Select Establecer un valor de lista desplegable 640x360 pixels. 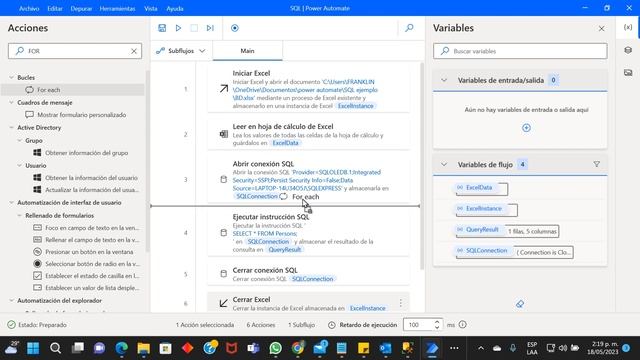pyautogui.click(x=92, y=288)
